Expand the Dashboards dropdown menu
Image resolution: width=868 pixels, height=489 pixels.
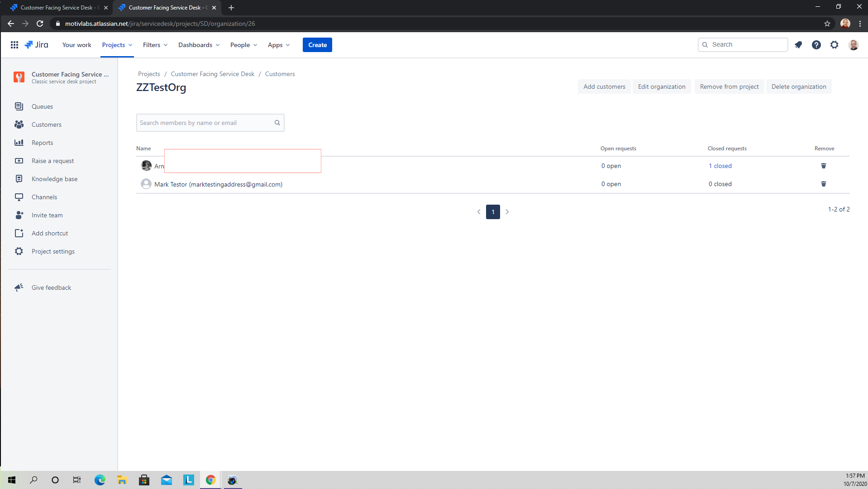199,45
